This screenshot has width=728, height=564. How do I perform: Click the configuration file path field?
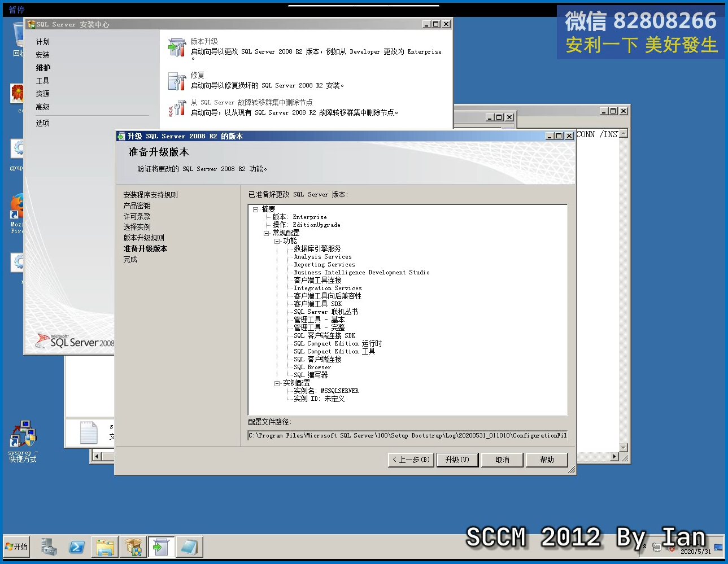[407, 435]
